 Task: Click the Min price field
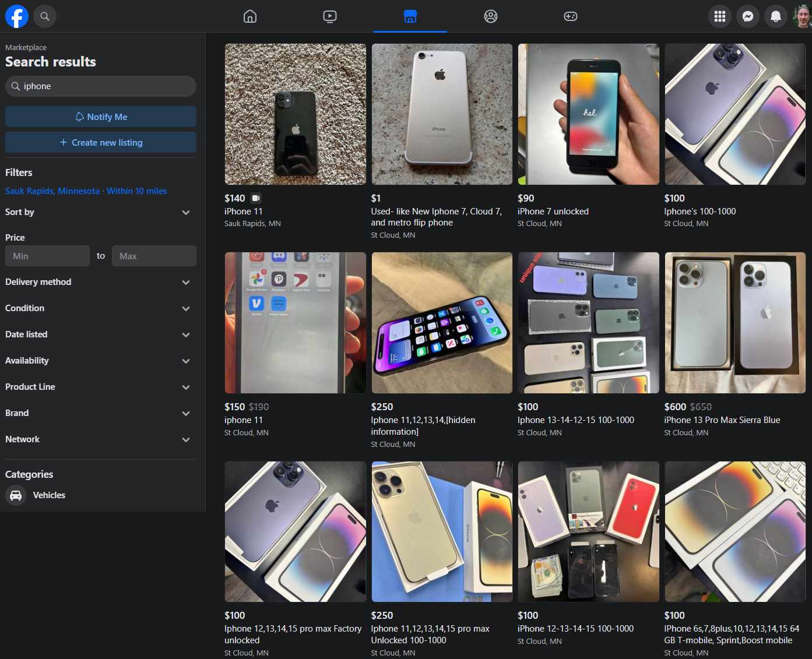point(47,256)
